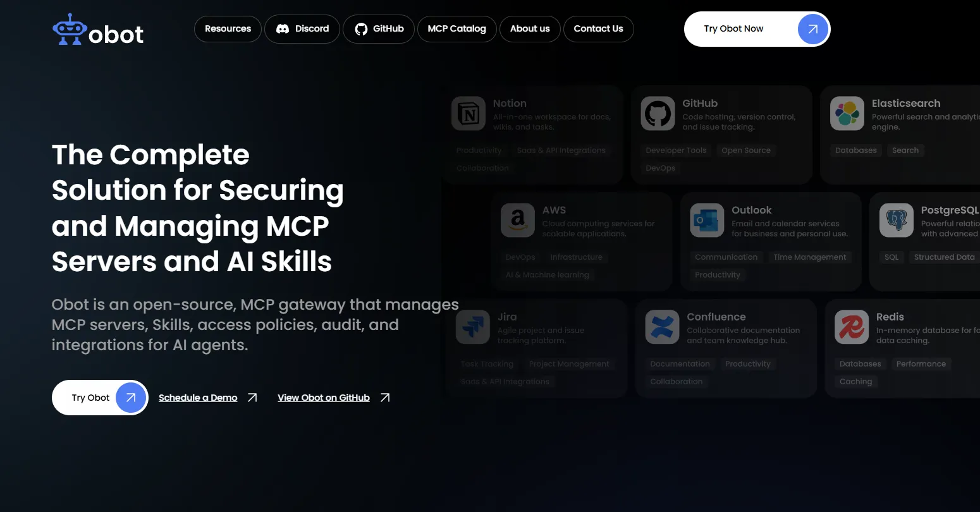
Task: Click the GitHub octocat icon in navigation
Action: 361,29
